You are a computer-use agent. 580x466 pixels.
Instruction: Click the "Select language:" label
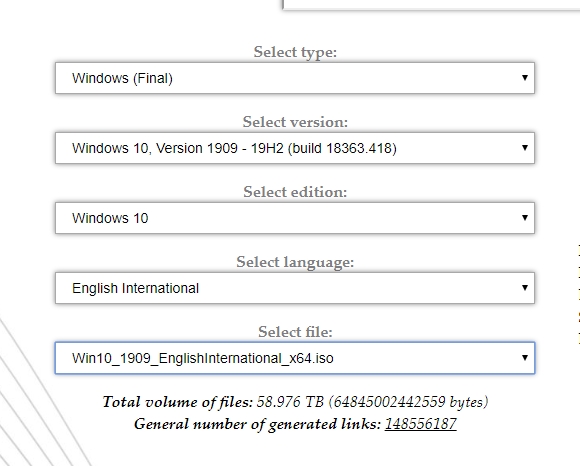click(295, 262)
